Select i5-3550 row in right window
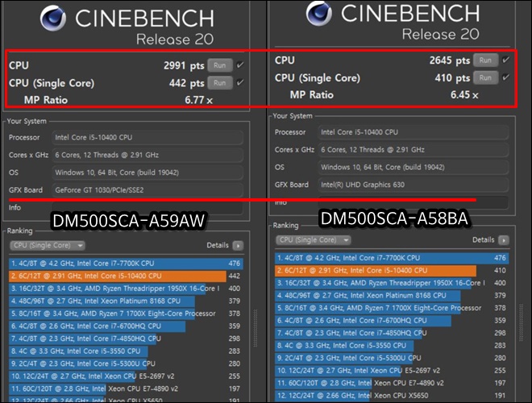This screenshot has width=532, height=403. coord(392,346)
